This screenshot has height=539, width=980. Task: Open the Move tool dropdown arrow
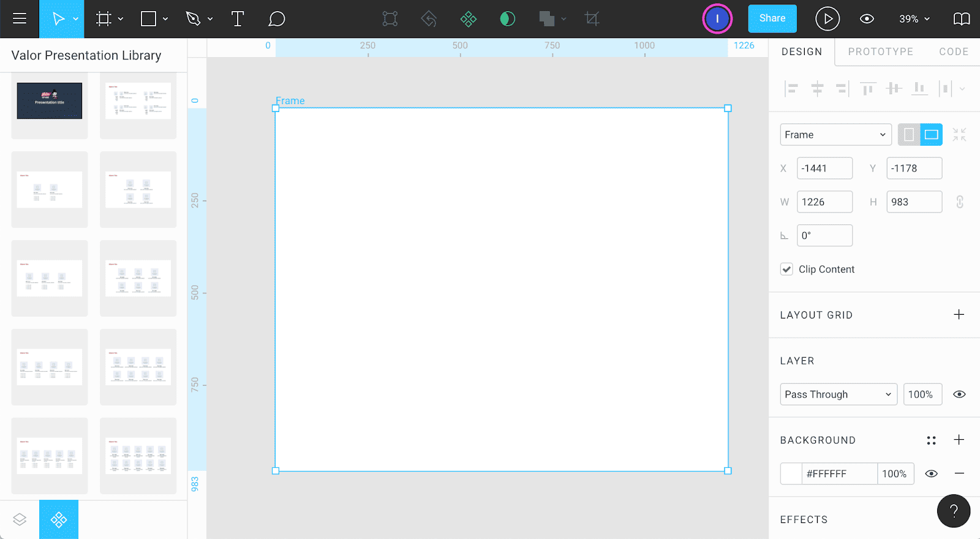[x=75, y=19]
